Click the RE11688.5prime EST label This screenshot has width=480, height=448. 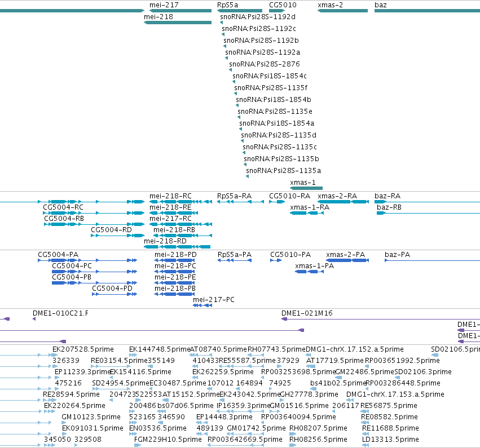pos(390,428)
